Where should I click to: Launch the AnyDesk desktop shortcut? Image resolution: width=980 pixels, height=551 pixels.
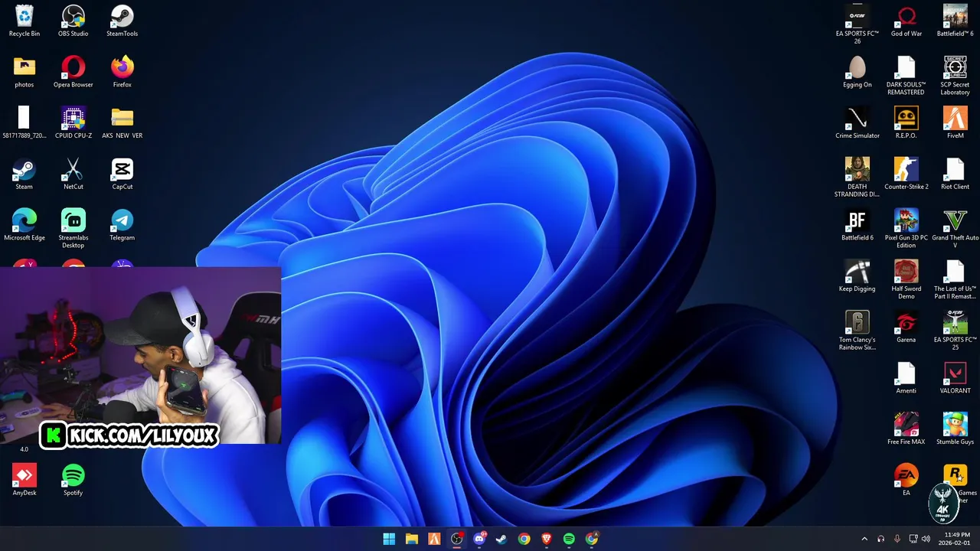click(24, 480)
